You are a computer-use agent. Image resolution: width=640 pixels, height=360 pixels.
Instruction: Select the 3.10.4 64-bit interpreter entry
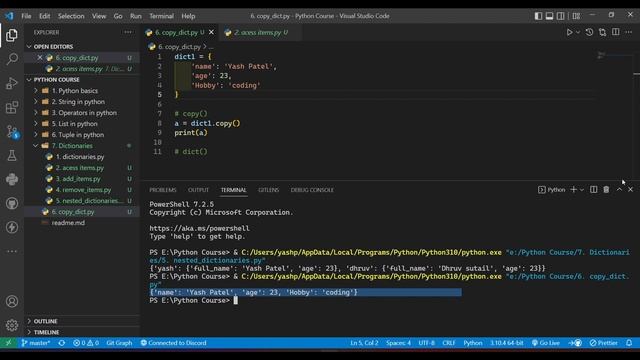coord(507,343)
